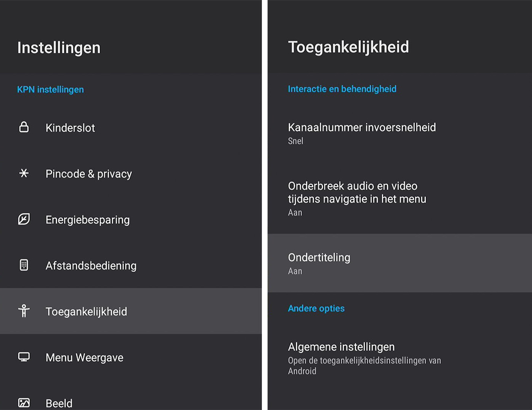Click the Andere opties section header
532x410 pixels.
point(316,309)
